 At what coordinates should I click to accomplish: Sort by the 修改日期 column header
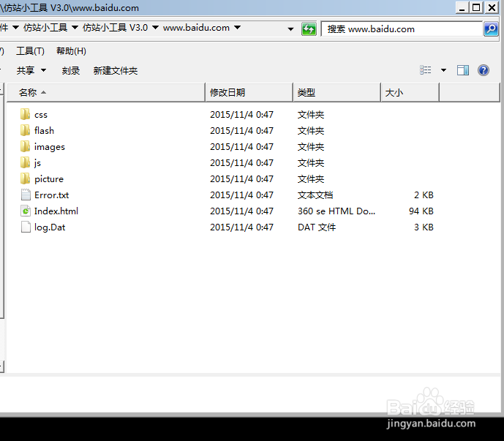[x=249, y=93]
